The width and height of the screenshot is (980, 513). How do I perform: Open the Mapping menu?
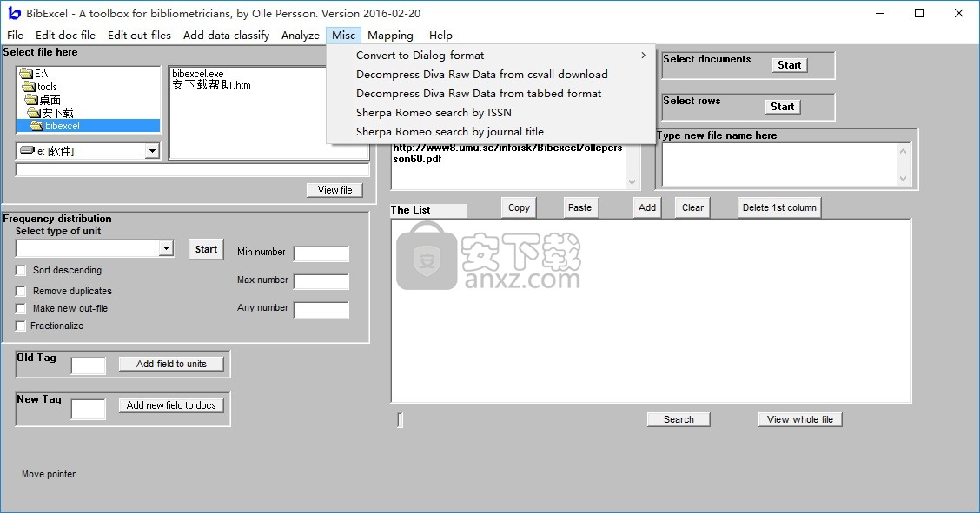tap(391, 35)
